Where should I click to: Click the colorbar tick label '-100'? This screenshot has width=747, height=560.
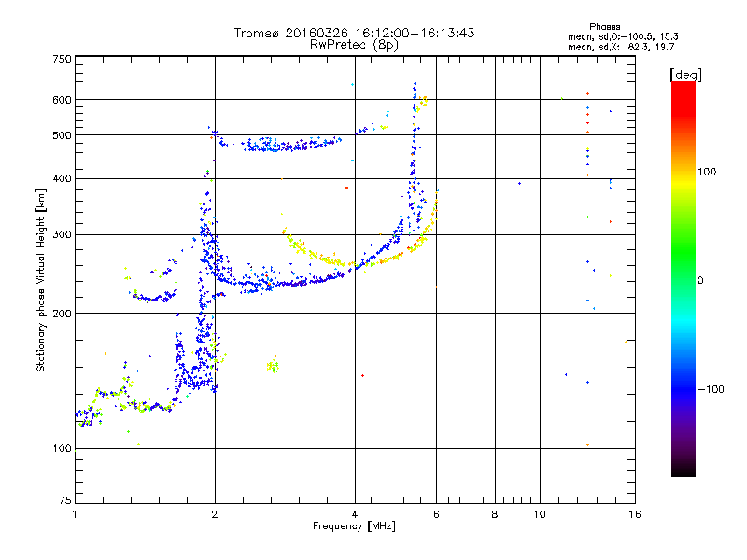click(x=712, y=389)
